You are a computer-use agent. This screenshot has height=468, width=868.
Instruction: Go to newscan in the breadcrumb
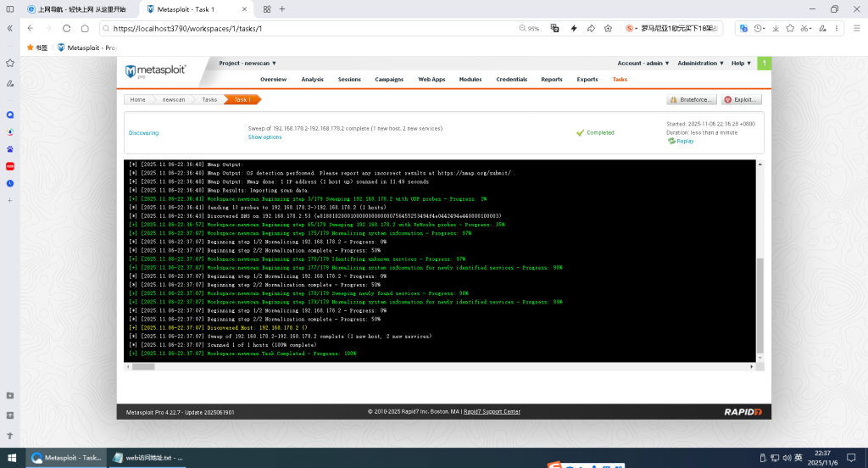click(x=174, y=99)
